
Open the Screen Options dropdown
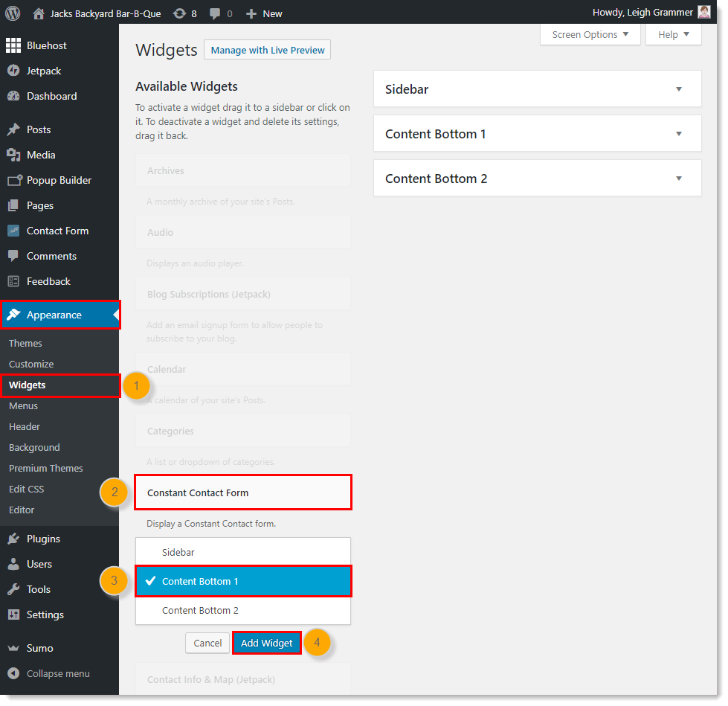click(x=590, y=34)
